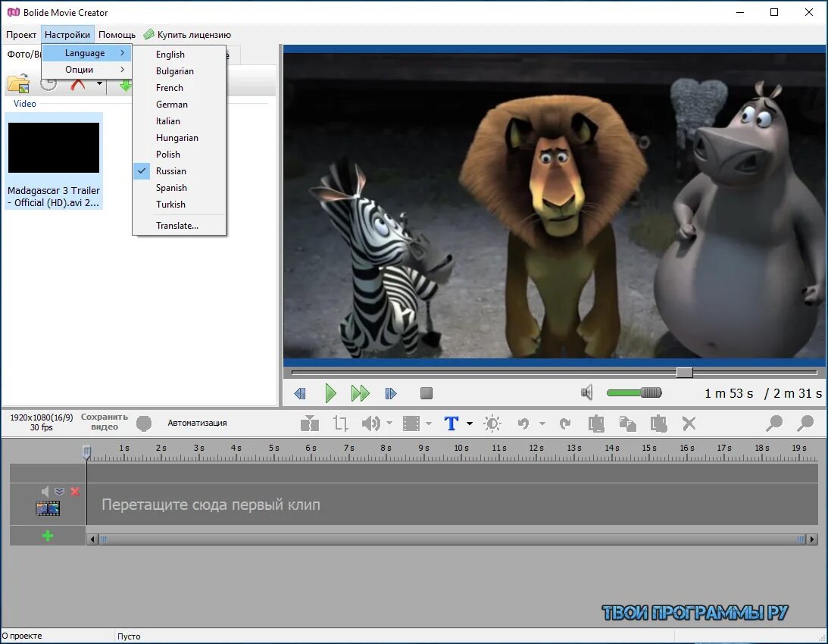Mute the video track speaker icon
Screen dimensions: 828x644
click(x=45, y=491)
